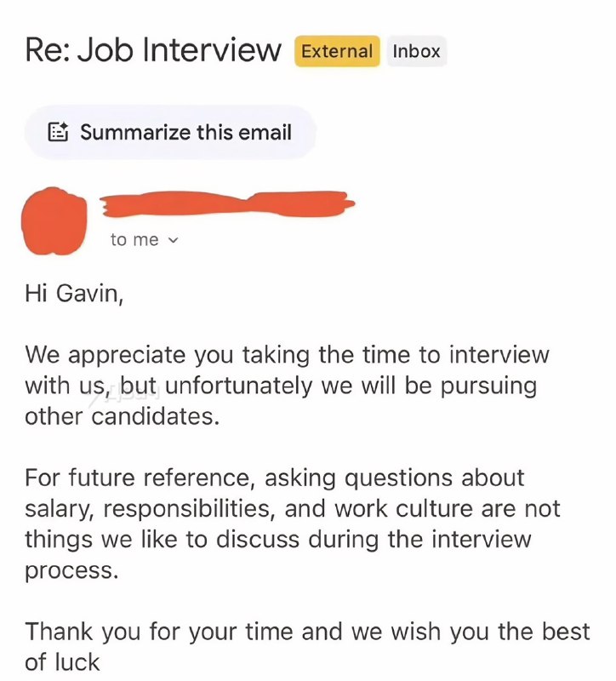Select the yellow External label
Viewport: 616px width, 681px height.
[336, 51]
